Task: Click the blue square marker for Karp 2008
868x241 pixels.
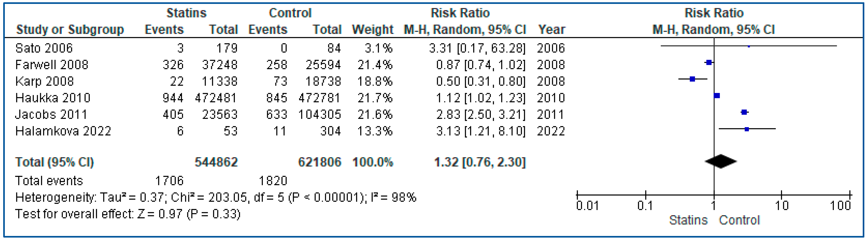Action: [x=692, y=79]
